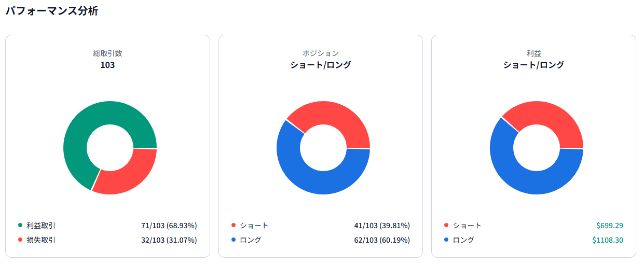Click the 利益取引 legend label
The image size is (644, 266).
(x=41, y=226)
